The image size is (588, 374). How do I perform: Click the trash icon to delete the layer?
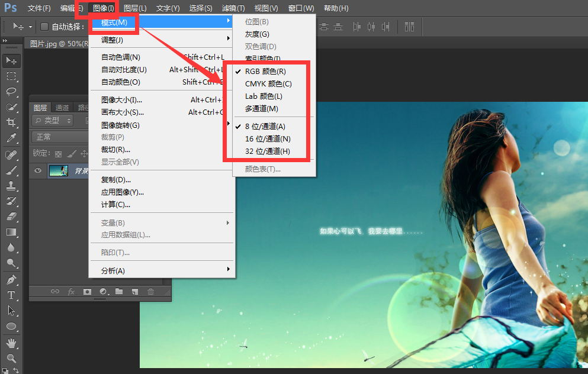tap(150, 291)
